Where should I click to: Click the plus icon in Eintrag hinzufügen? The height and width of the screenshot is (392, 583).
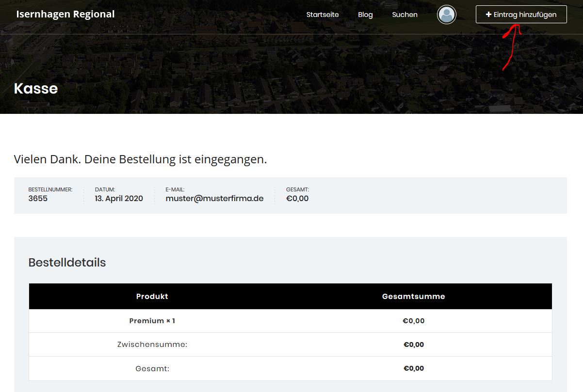488,15
